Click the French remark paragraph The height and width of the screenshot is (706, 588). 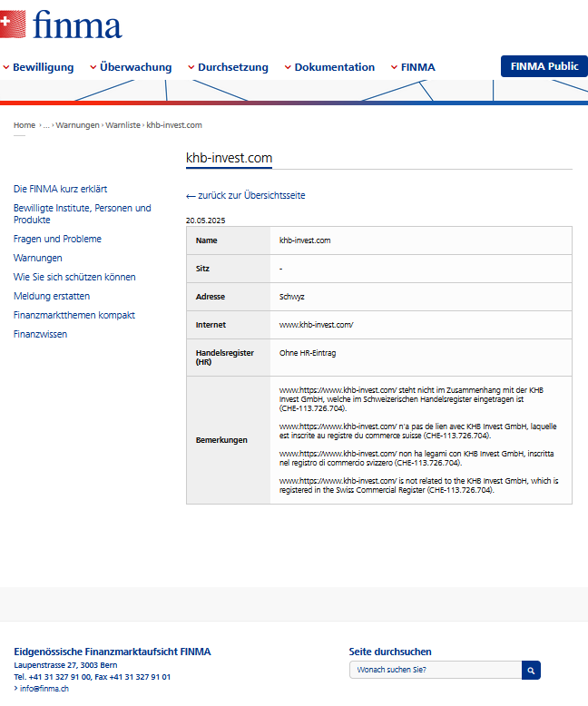tap(417, 431)
